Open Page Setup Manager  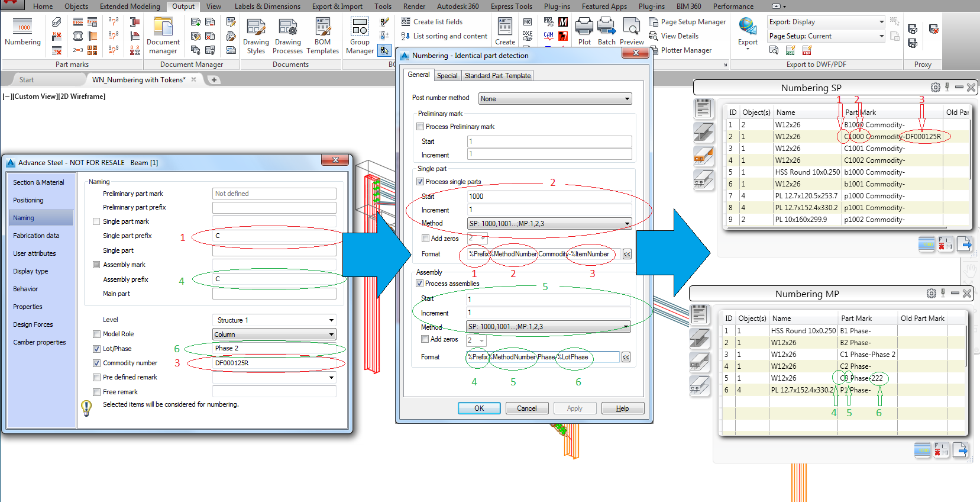click(x=687, y=22)
